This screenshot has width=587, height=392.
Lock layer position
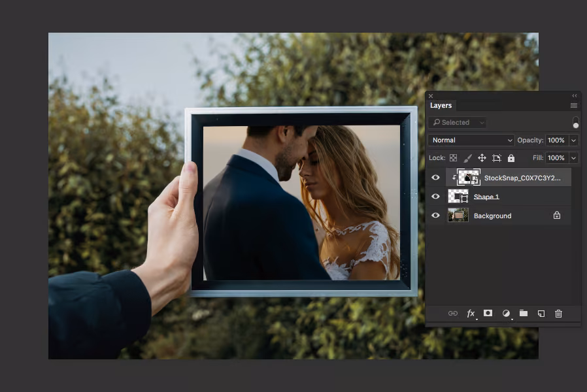click(x=482, y=158)
